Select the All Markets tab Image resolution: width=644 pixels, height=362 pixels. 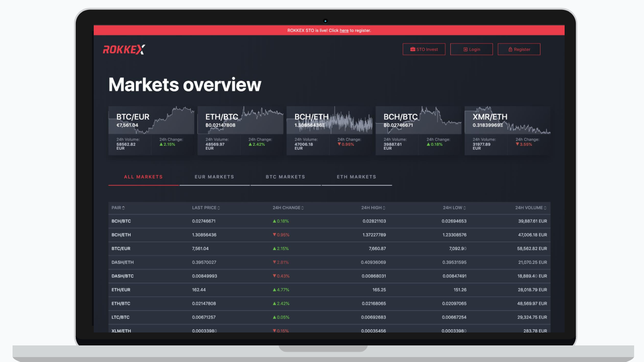pos(144,177)
